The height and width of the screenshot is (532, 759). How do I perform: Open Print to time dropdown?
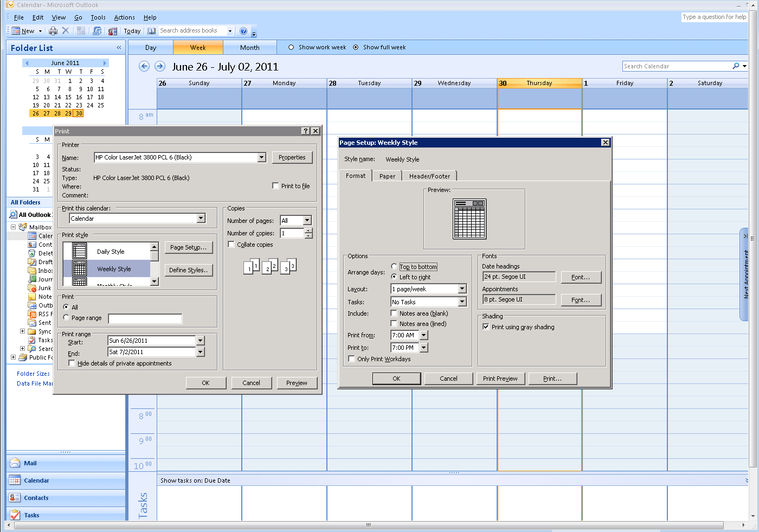point(424,348)
